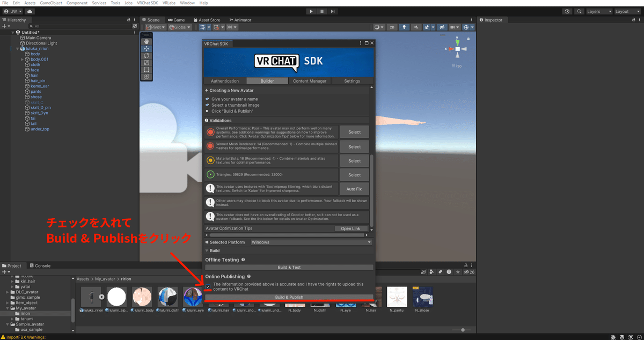Open the cloud services icon
Image resolution: width=644 pixels, height=340 pixels.
[x=29, y=11]
